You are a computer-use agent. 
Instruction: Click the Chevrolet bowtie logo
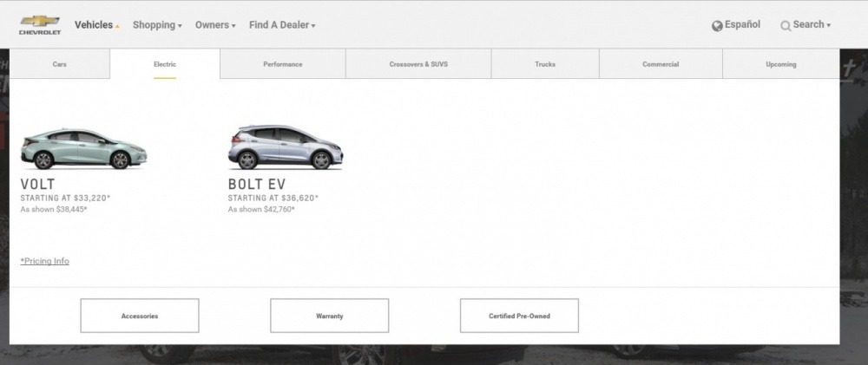tap(41, 24)
